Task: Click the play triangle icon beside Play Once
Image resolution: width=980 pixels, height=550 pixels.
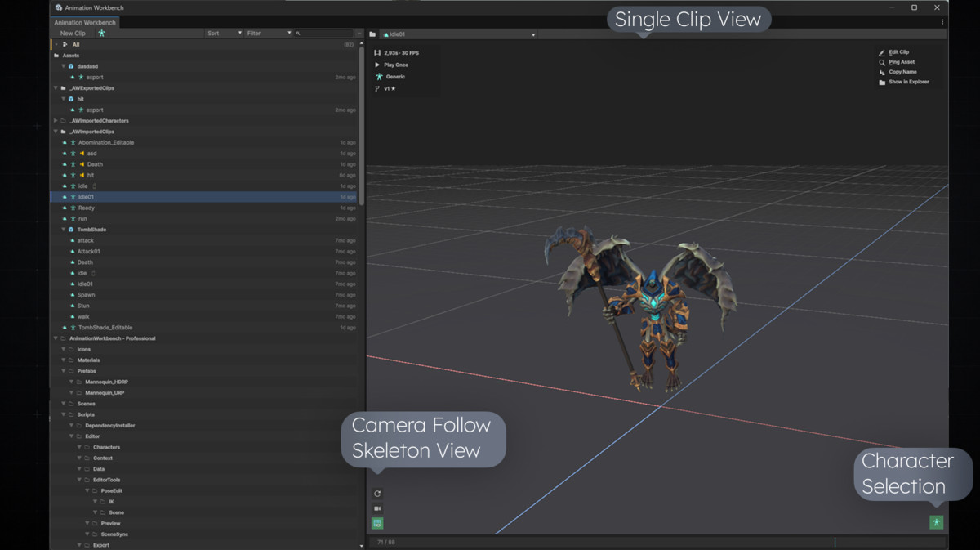Action: 377,65
